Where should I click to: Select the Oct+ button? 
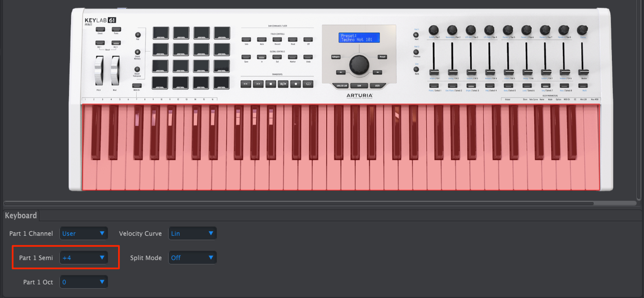(x=116, y=43)
